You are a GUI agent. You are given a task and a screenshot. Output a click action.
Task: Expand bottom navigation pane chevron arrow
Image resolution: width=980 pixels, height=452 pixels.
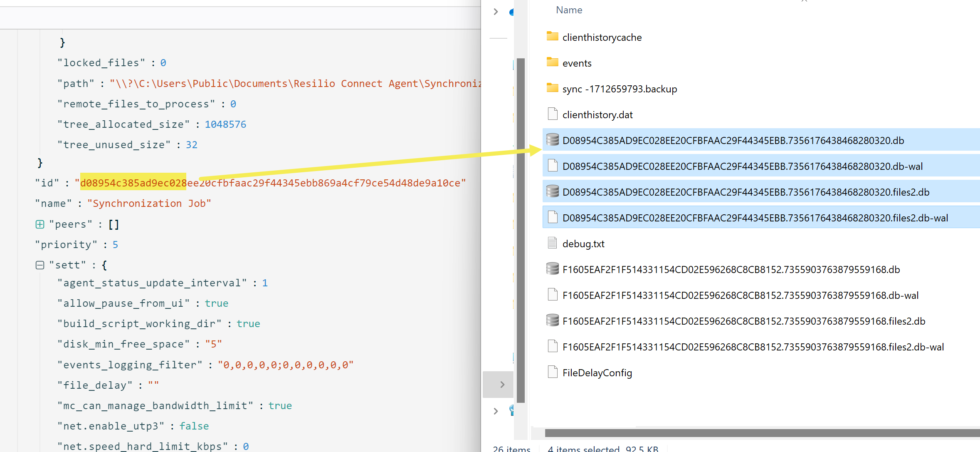coord(496,411)
